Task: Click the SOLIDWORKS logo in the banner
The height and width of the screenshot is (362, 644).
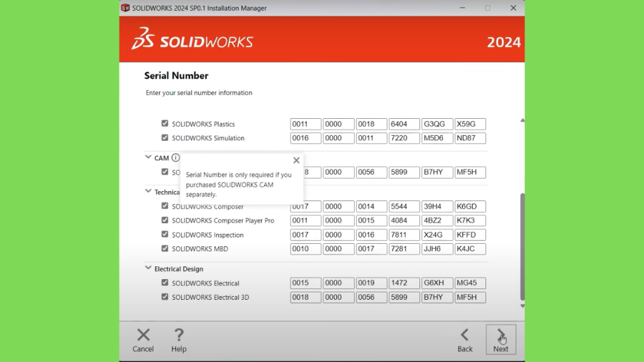Action: pyautogui.click(x=192, y=40)
